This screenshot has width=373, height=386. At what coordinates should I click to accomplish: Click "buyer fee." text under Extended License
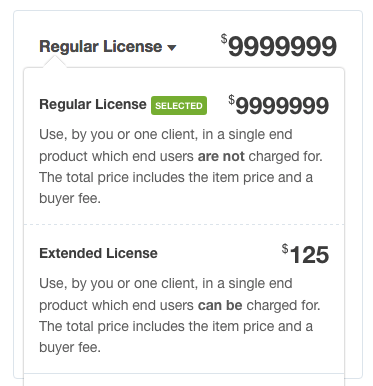(x=70, y=348)
